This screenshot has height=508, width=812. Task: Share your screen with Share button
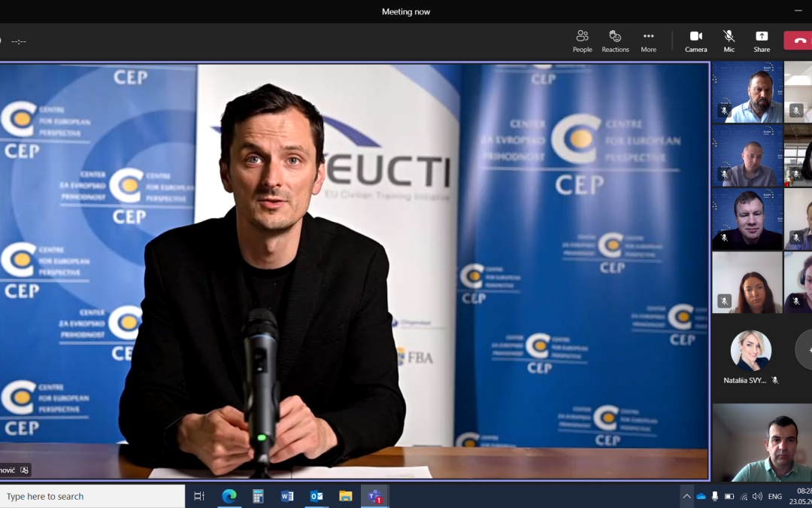click(x=762, y=41)
